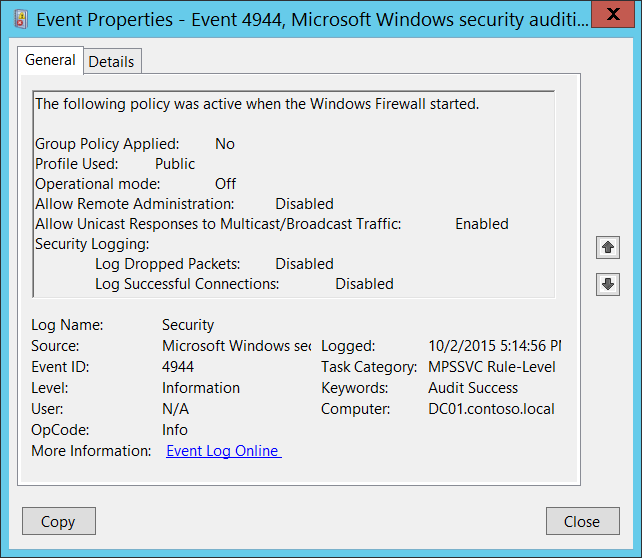This screenshot has height=558, width=642.
Task: Click the Log Name value Security
Action: 188,325
